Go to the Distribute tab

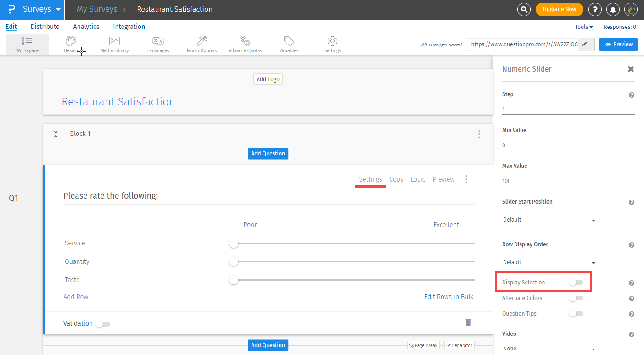point(45,27)
